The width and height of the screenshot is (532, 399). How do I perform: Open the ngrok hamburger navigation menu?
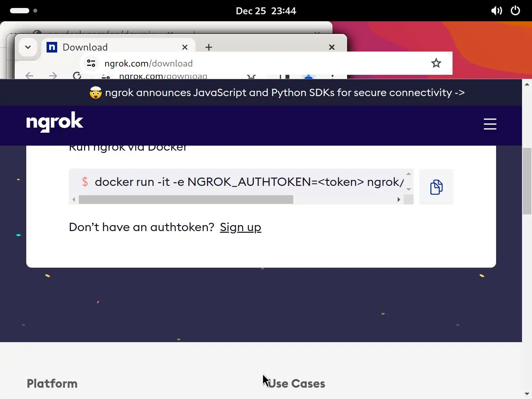pyautogui.click(x=490, y=124)
